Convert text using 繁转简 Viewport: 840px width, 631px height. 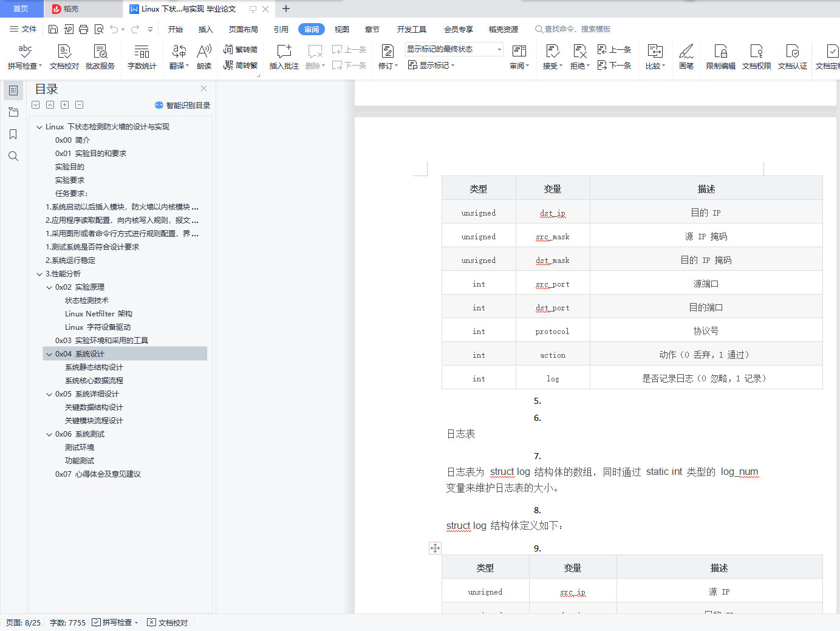241,50
